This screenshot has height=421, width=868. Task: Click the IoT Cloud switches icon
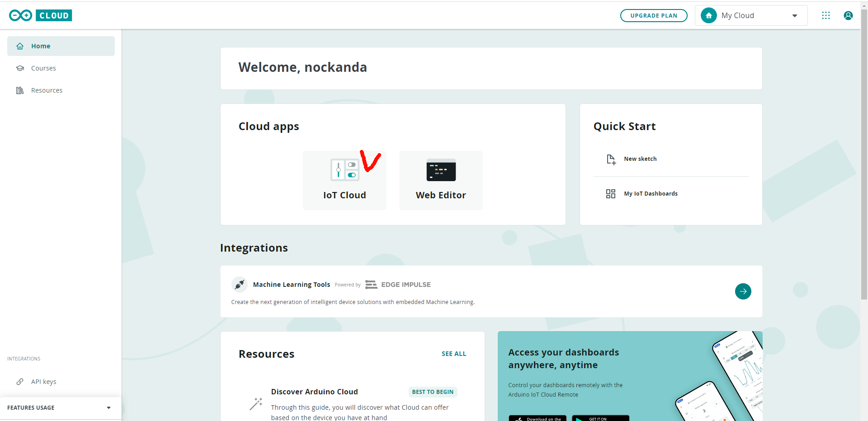tap(344, 170)
